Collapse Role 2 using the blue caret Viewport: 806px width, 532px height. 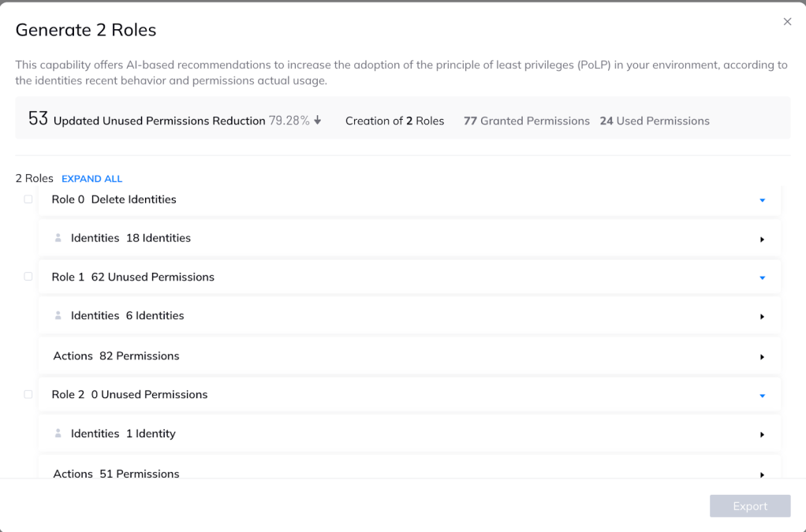(x=763, y=396)
